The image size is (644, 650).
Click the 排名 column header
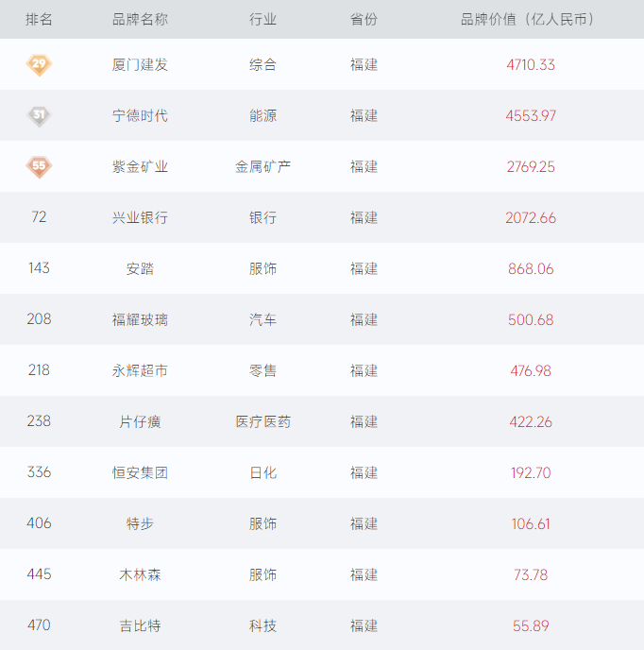pyautogui.click(x=39, y=20)
